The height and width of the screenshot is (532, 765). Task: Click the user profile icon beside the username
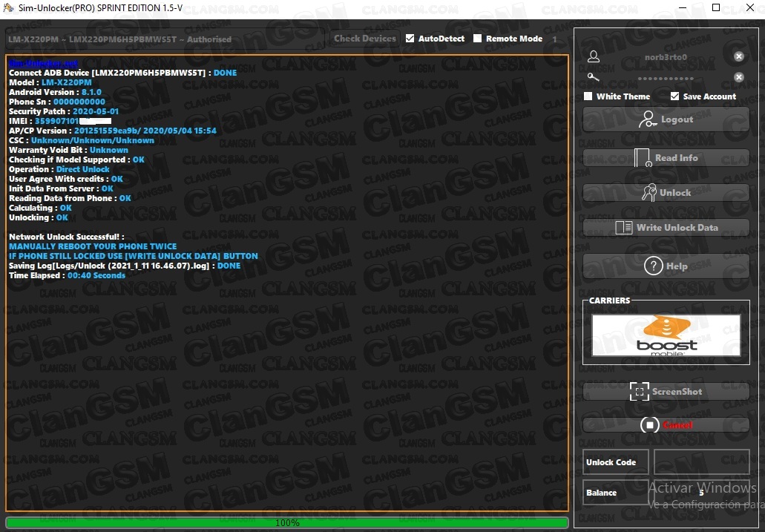[594, 56]
